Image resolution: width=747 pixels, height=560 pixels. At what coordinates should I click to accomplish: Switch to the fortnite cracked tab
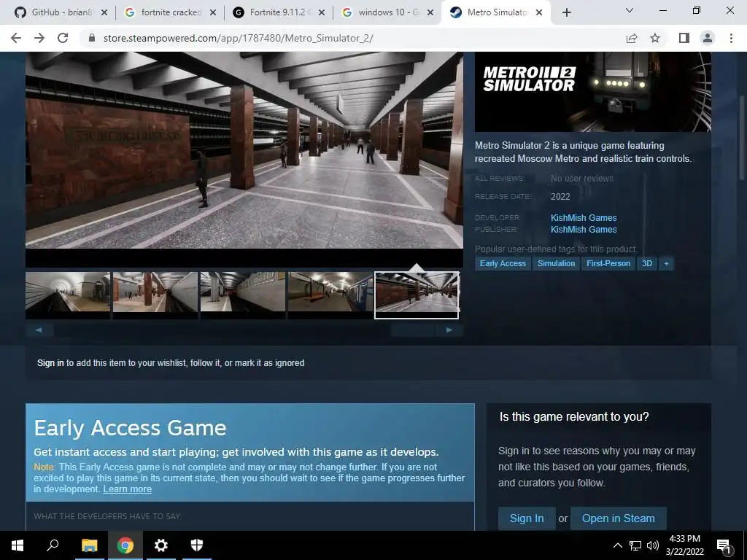(x=169, y=12)
